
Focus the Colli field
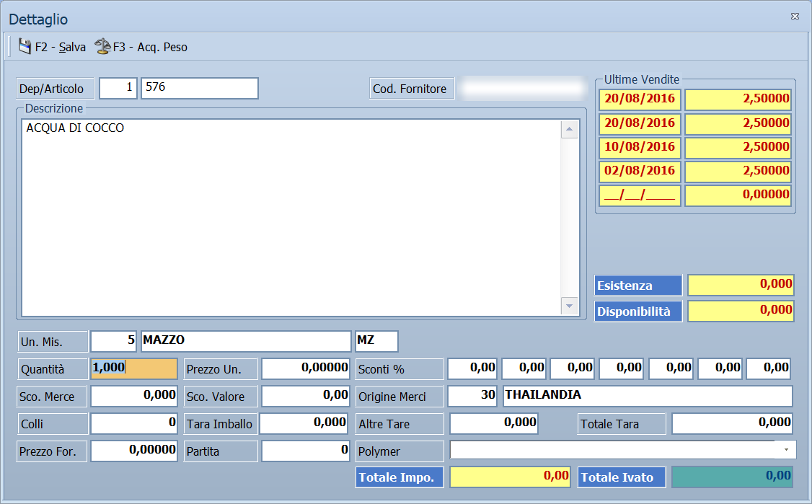[x=134, y=423]
